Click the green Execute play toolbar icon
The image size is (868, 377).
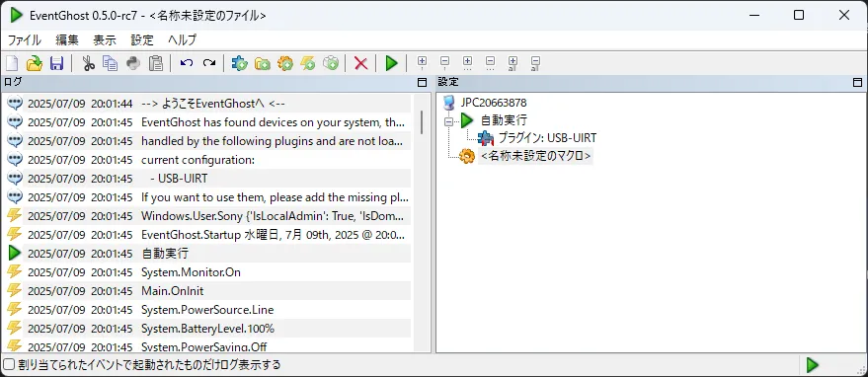point(391,63)
